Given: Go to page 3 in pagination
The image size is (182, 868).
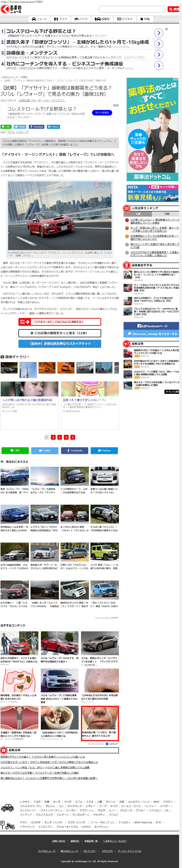Looking at the screenshot, I should (60, 437).
